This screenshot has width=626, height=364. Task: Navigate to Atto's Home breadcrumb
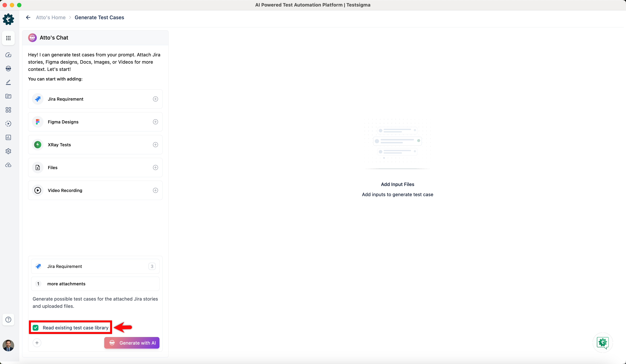point(51,17)
